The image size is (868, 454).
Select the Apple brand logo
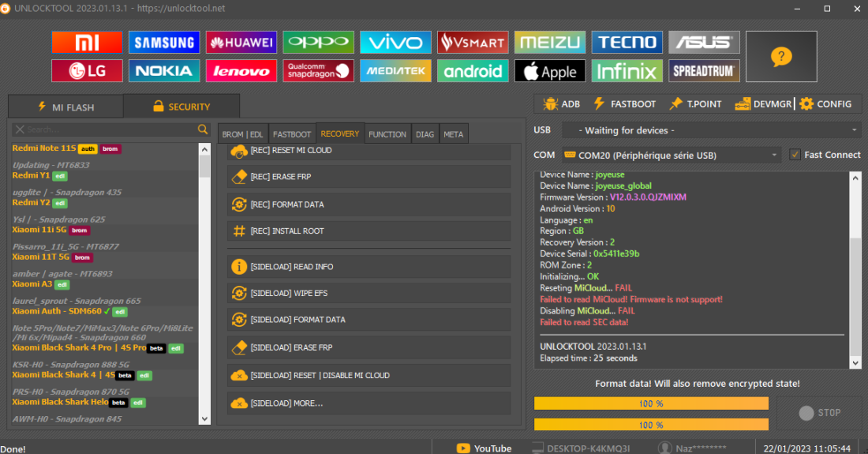point(550,71)
